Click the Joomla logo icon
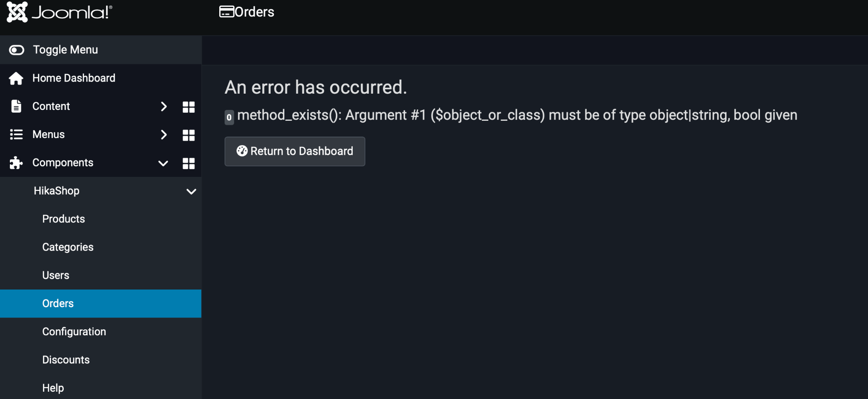Viewport: 868px width, 399px height. point(17,12)
